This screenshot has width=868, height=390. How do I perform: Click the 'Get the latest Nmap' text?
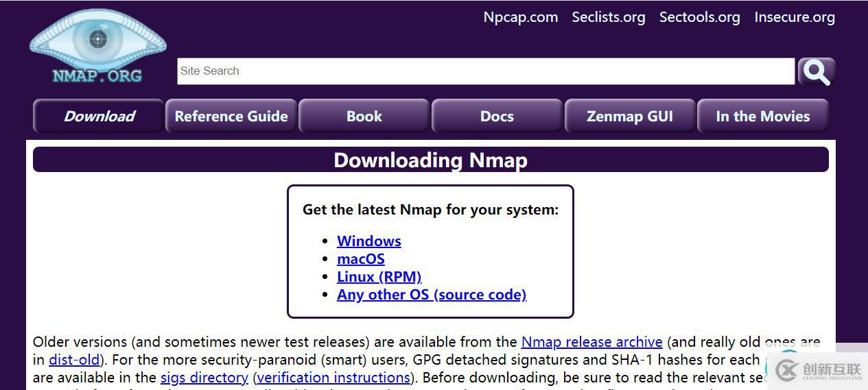pos(431,210)
